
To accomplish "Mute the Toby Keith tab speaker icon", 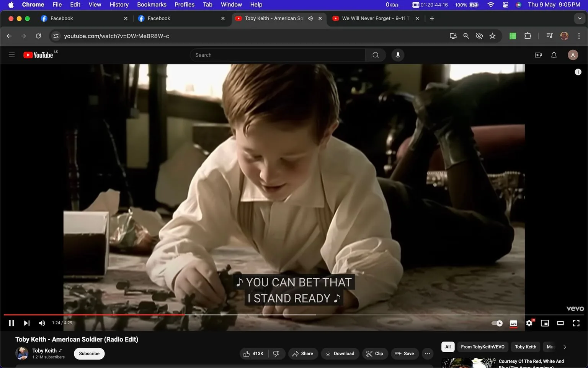I will [x=310, y=18].
